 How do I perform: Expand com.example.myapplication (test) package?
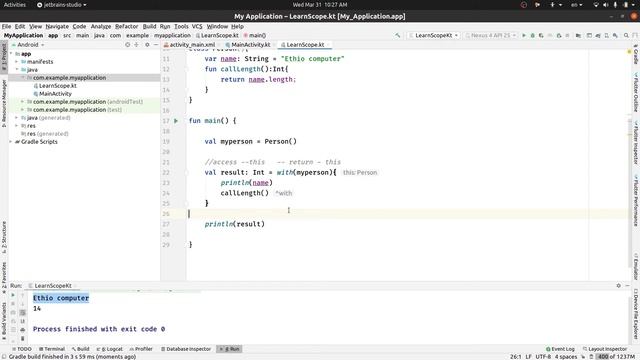(x=23, y=110)
